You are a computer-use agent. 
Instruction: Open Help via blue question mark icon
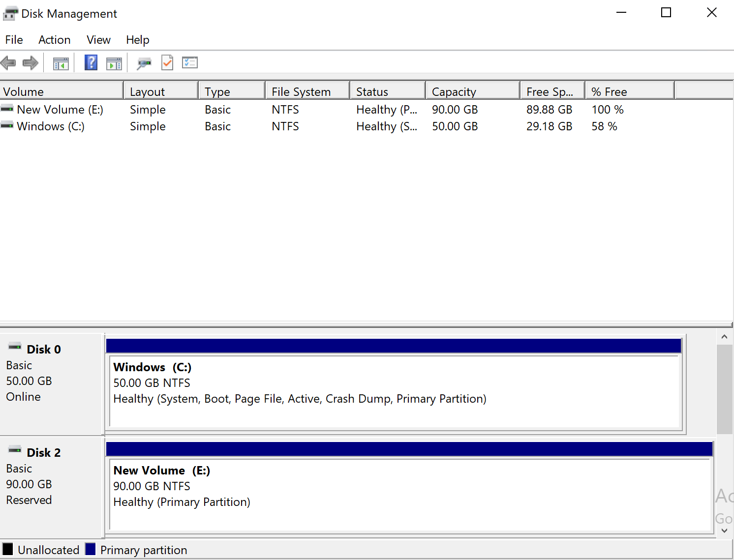point(91,63)
